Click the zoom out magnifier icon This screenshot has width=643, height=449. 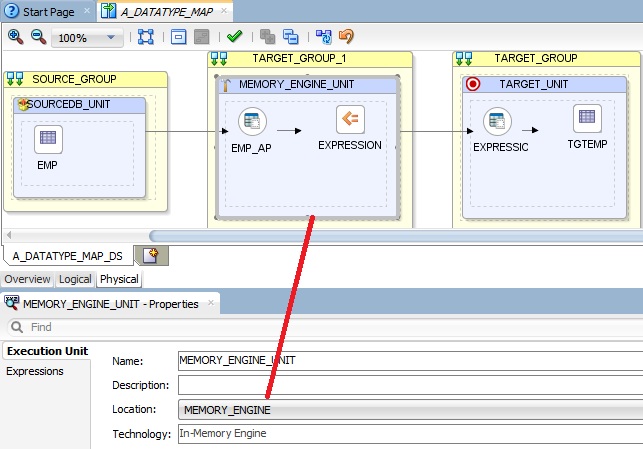38,37
